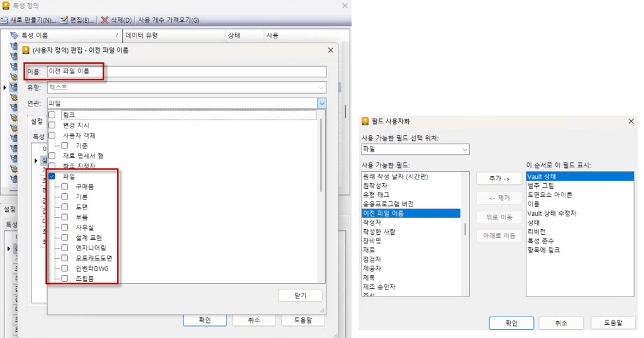Click 사용 개수 가져오기 toolbar item
Viewport: 644px width, 338px height.
click(169, 20)
